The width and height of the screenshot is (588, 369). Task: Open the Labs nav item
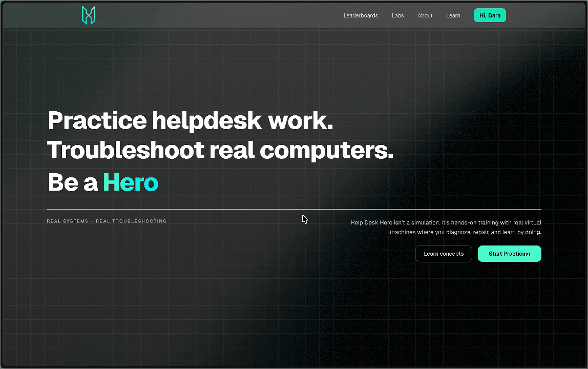pyautogui.click(x=397, y=15)
